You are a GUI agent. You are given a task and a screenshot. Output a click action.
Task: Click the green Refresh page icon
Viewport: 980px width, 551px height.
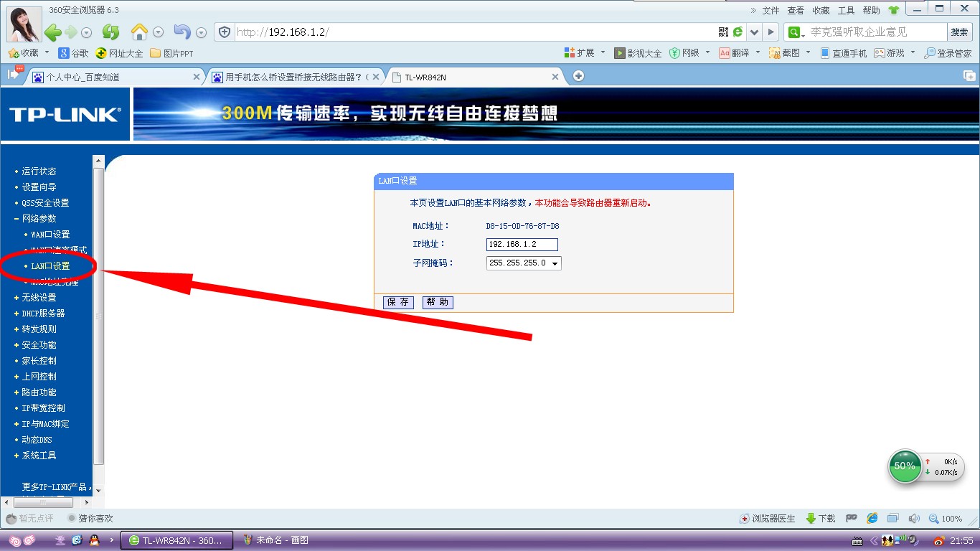point(110,32)
